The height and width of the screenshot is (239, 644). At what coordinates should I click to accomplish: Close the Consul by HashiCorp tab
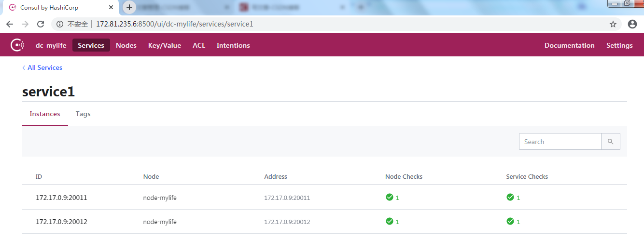click(x=112, y=8)
